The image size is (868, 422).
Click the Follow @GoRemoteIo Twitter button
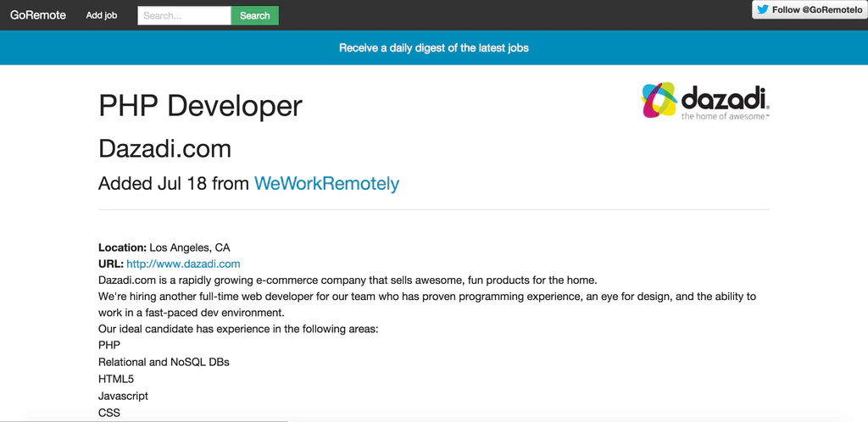pyautogui.click(x=810, y=9)
